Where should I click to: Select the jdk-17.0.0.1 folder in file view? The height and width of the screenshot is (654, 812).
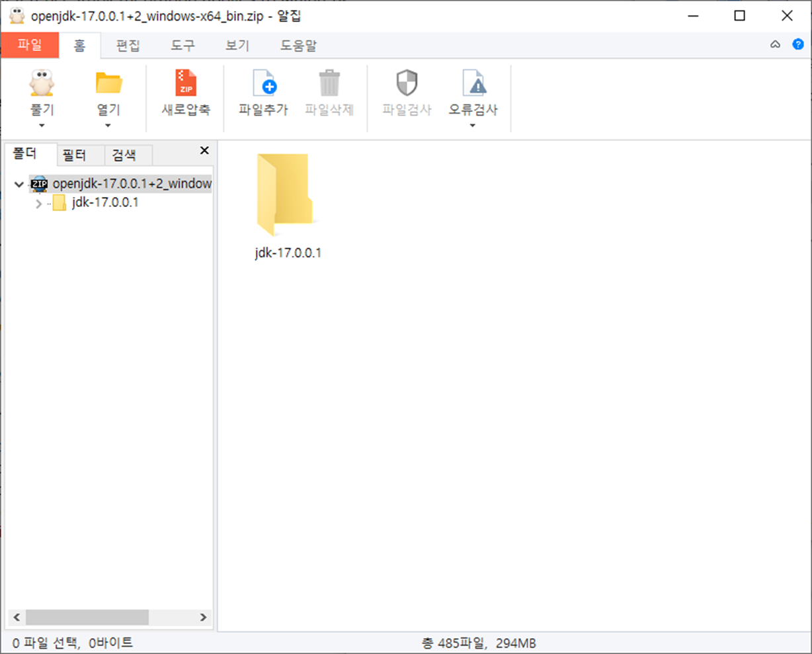288,206
